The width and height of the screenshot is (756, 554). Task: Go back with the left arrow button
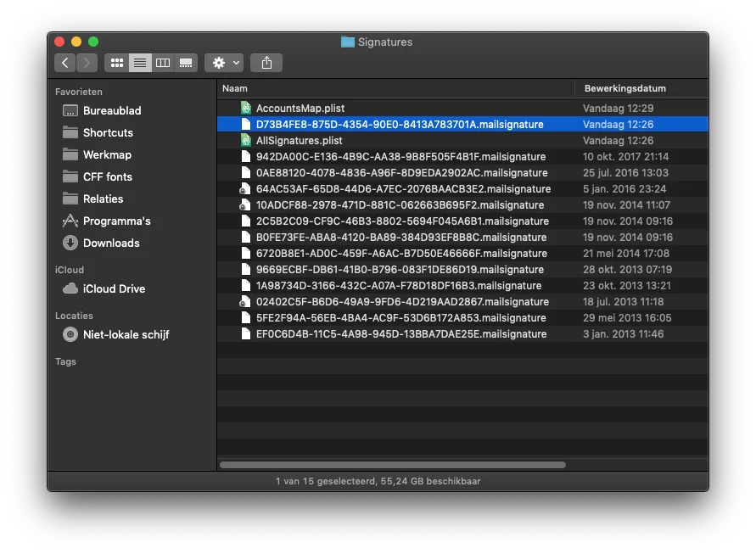tap(65, 63)
